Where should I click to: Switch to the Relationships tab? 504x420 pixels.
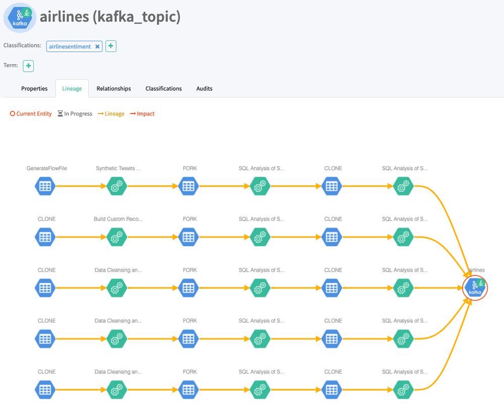114,88
